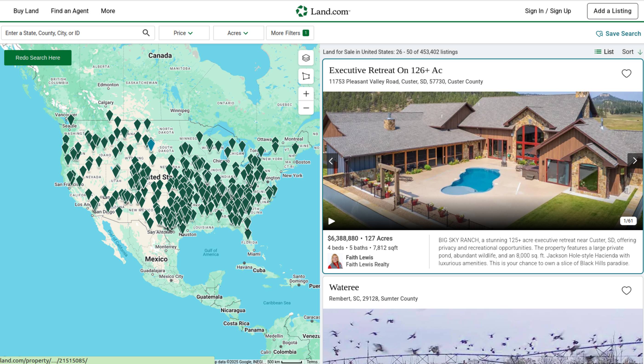Screen dimensions: 644x364
Task: Open the Wateree listing title
Action: pos(344,287)
